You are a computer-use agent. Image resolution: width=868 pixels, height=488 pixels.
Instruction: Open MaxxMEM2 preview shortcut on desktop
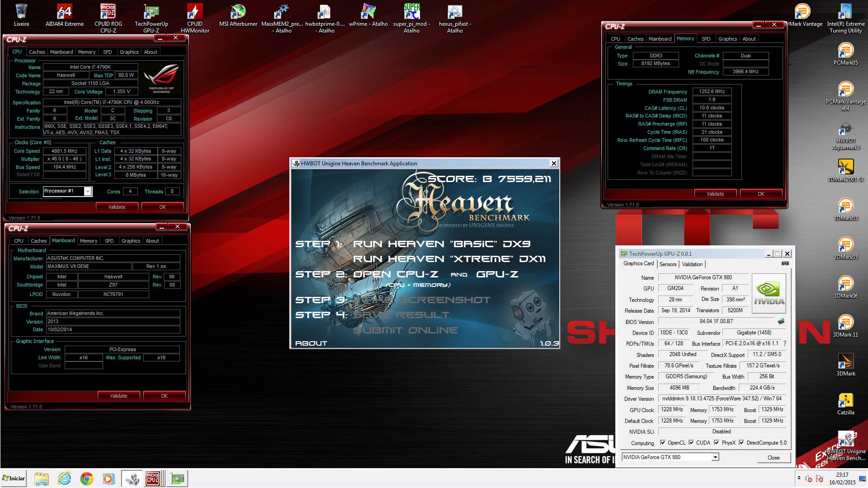(x=282, y=18)
